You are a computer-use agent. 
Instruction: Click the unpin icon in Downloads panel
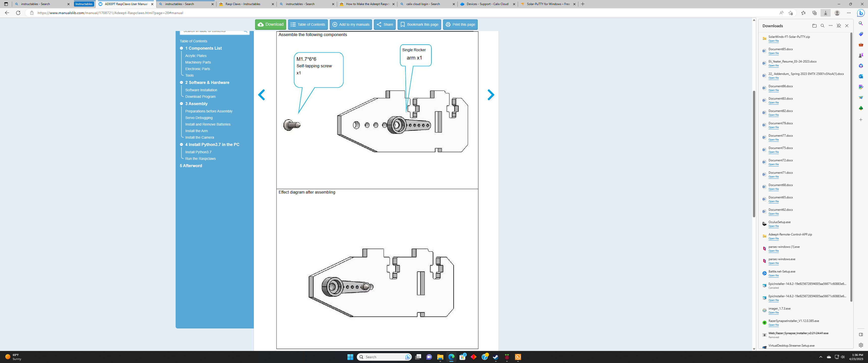click(x=839, y=26)
